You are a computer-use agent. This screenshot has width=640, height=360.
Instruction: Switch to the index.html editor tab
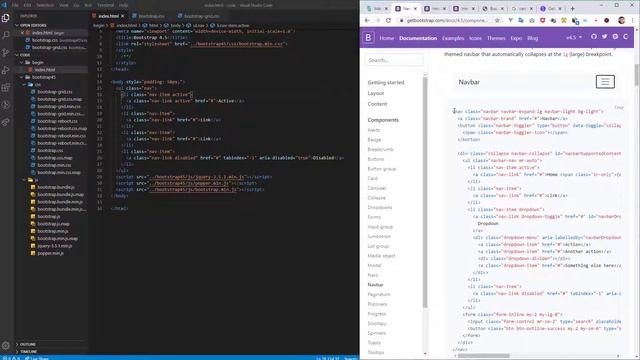(108, 16)
